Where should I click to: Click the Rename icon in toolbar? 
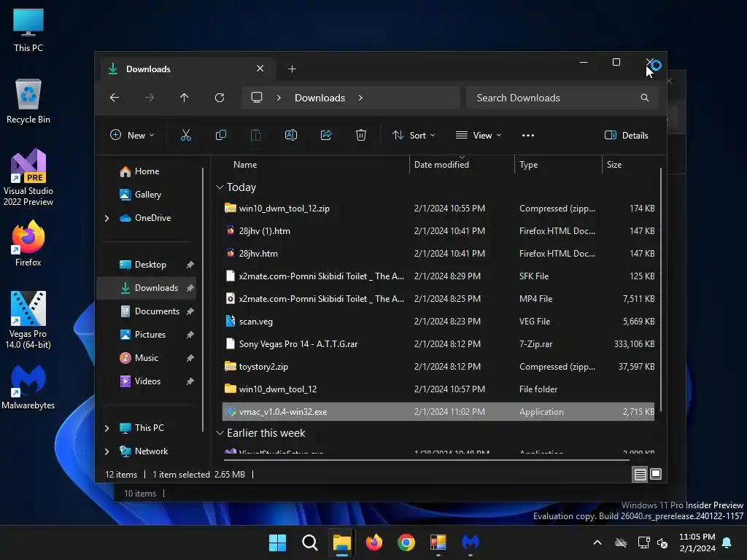[x=290, y=135]
